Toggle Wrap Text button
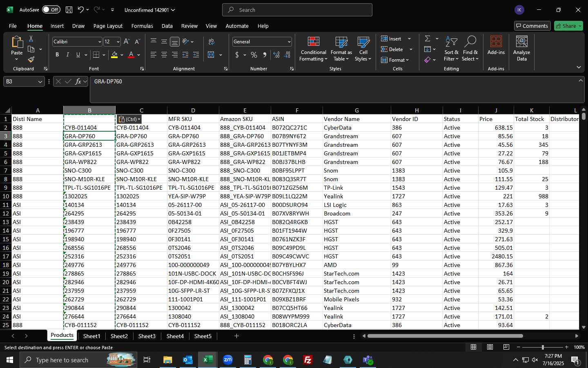This screenshot has width=588, height=368. 211,42
